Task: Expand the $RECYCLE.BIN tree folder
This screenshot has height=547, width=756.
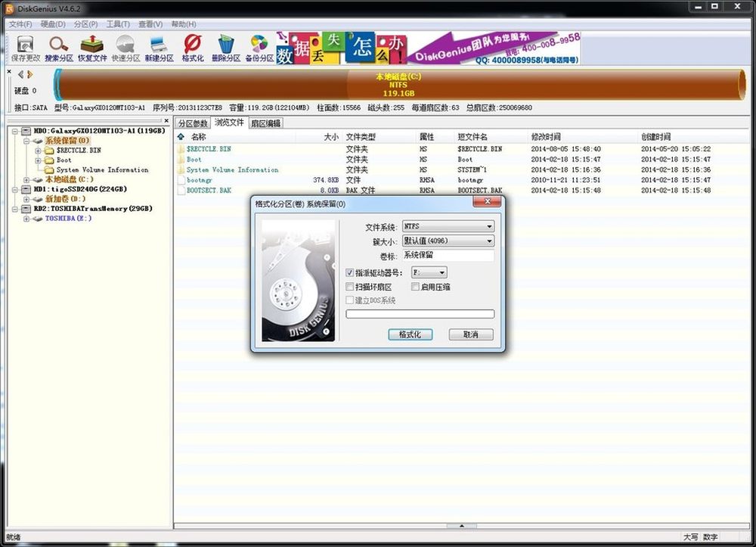Action: click(38, 151)
